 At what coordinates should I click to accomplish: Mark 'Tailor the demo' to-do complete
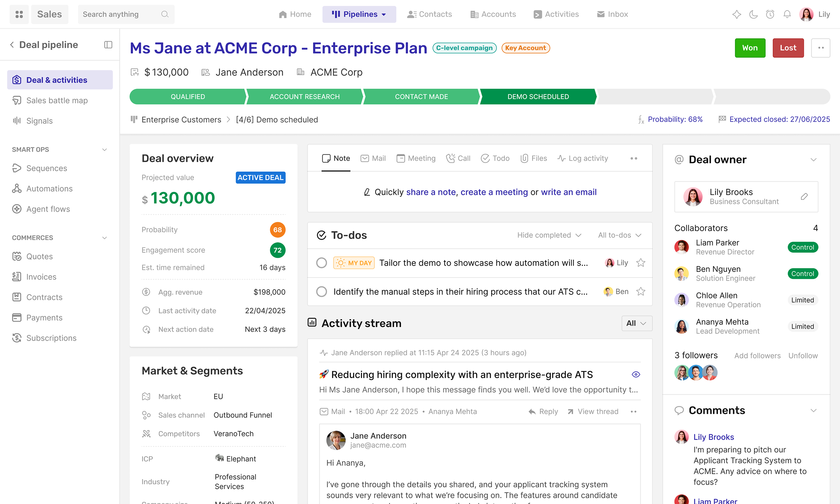[x=322, y=263]
